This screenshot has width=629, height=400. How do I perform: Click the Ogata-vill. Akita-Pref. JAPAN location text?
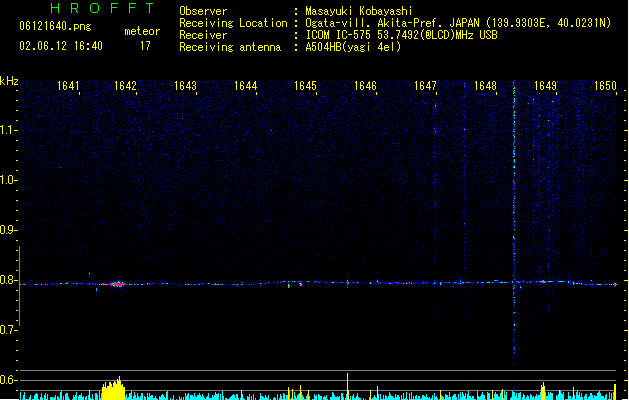coord(458,23)
